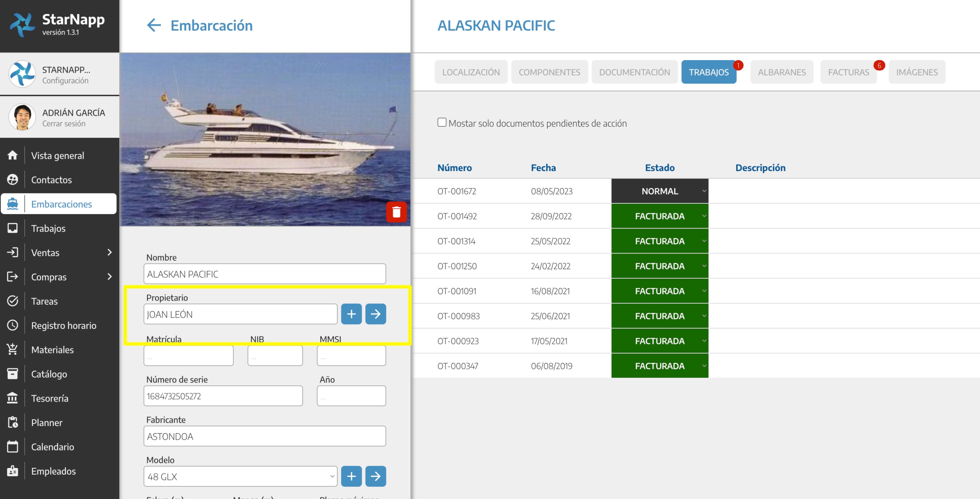The image size is (980, 499).
Task: Add a new owner with the Propietario plus button
Action: point(351,314)
